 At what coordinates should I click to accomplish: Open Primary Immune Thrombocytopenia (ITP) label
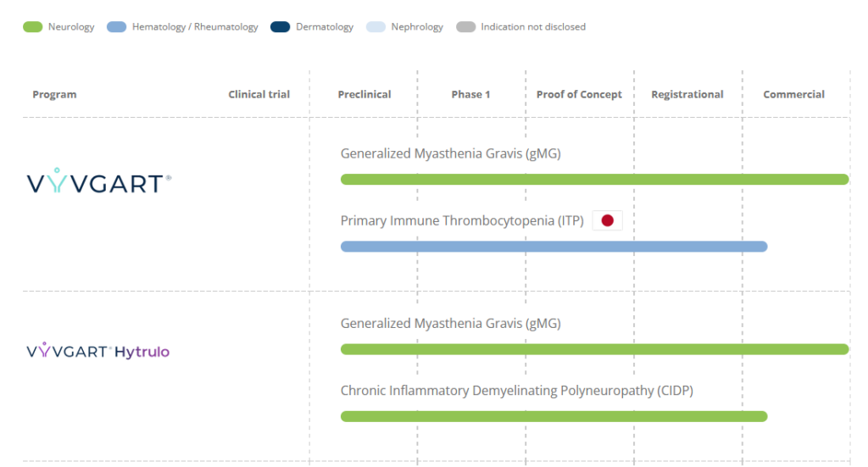tap(462, 220)
